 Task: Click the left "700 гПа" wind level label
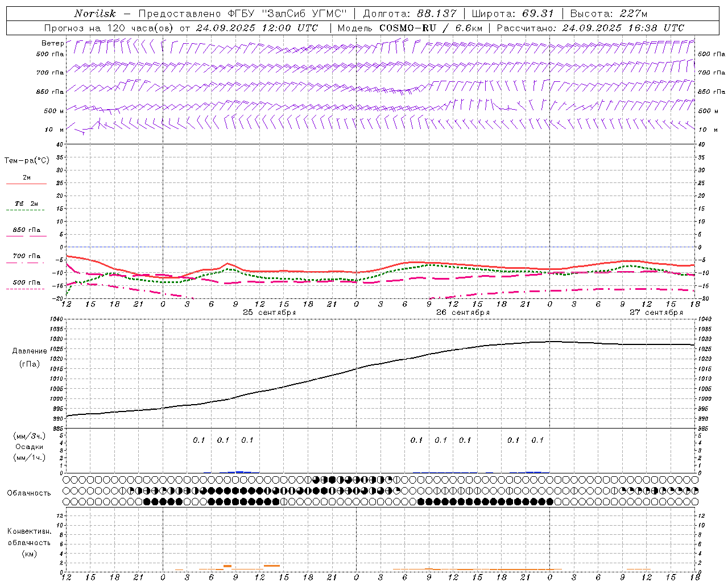(49, 73)
